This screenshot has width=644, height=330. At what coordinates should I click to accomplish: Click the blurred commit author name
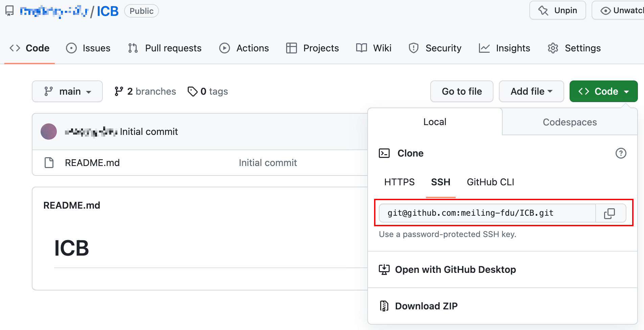(91, 132)
